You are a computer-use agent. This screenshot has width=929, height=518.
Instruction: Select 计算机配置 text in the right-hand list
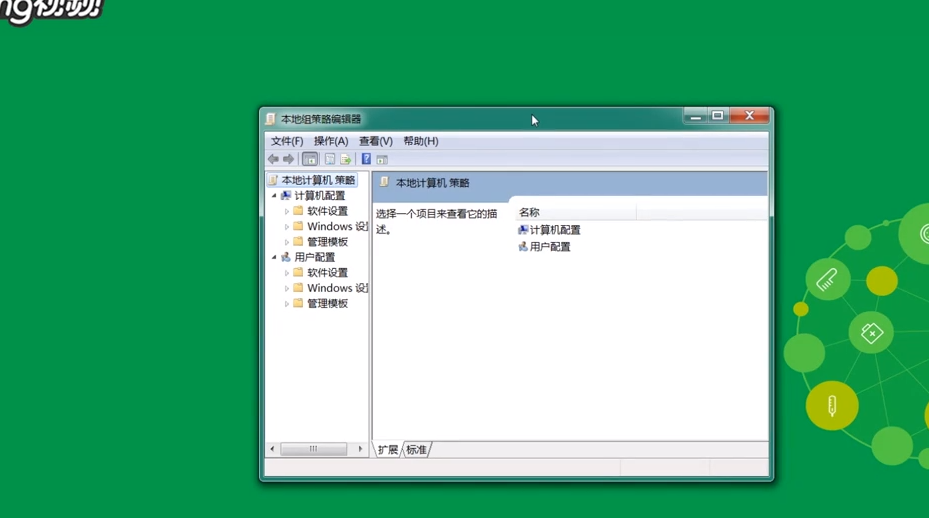tap(555, 230)
